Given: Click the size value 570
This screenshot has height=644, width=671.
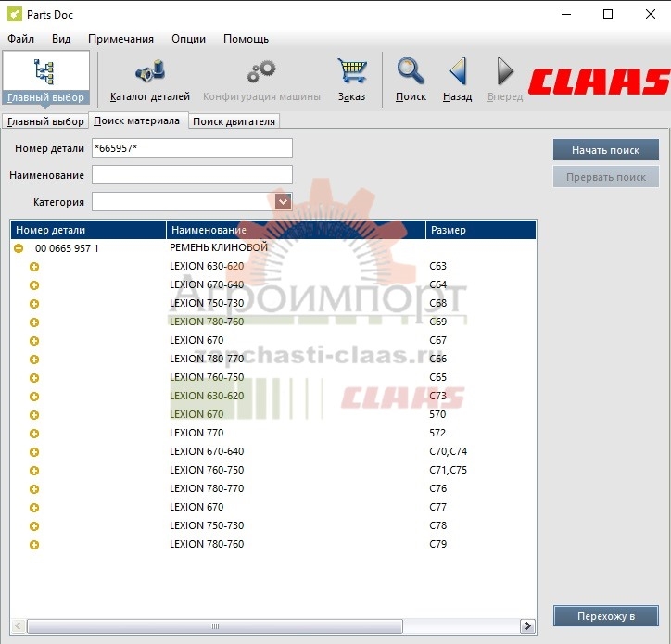Looking at the screenshot, I should [x=437, y=414].
